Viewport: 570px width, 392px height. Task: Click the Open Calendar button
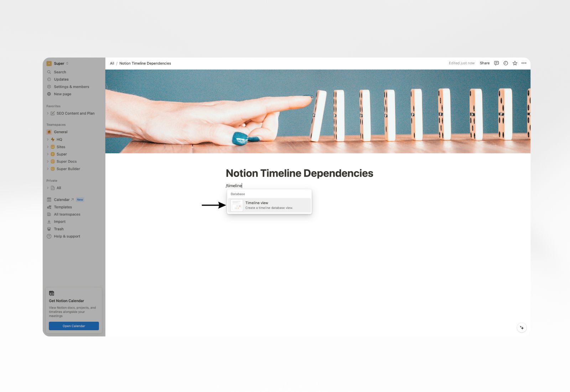pos(74,326)
